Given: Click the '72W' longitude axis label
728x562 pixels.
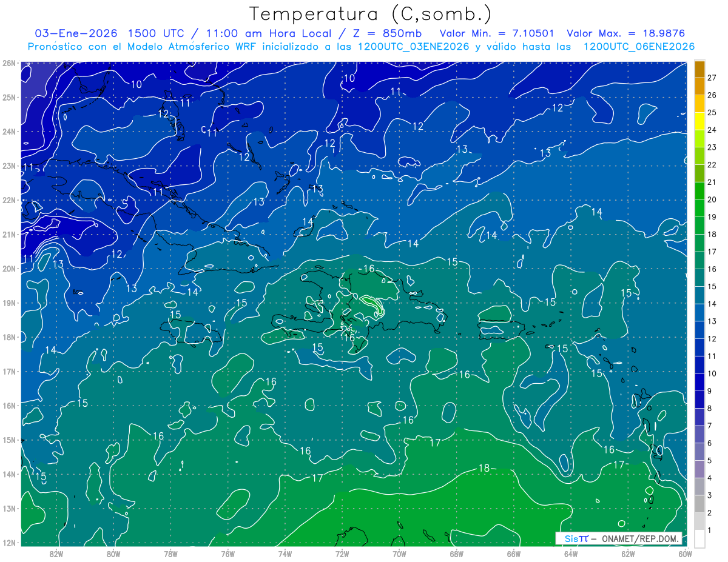Looking at the screenshot, I should click(x=342, y=554).
